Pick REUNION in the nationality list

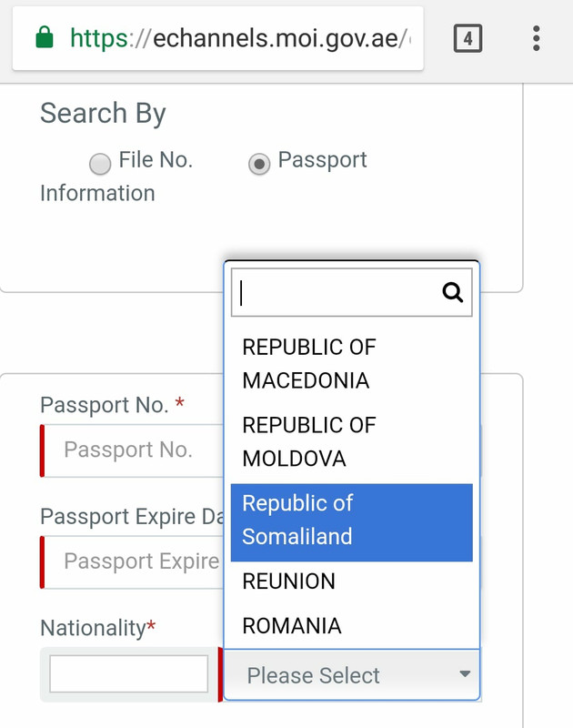[x=352, y=581]
